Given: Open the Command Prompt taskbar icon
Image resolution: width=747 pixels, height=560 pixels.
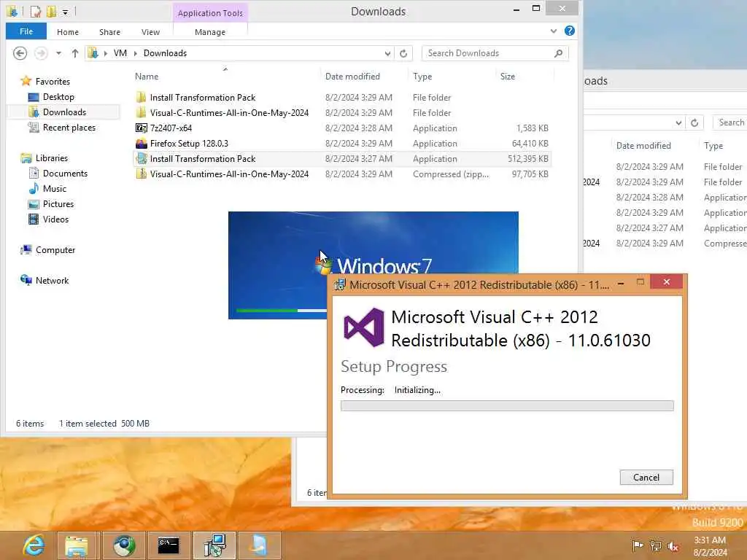Looking at the screenshot, I should (x=169, y=545).
